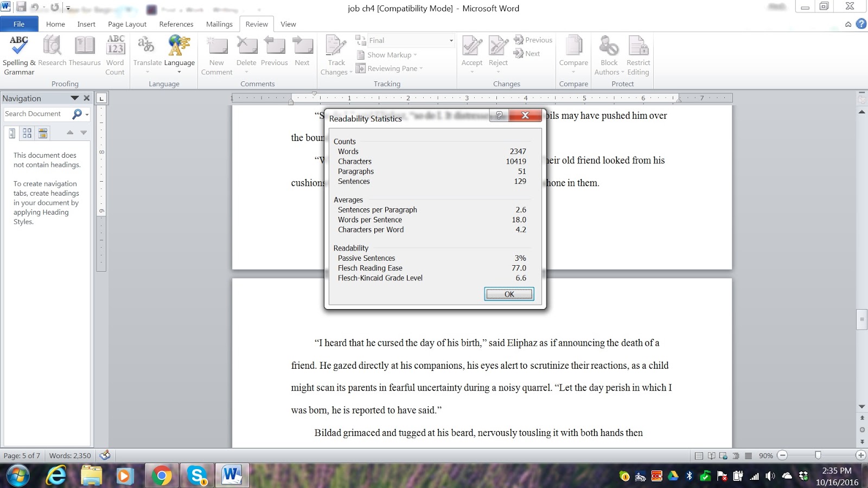Expand the Show Markup menu
Screen dimensions: 868x488
(x=387, y=55)
